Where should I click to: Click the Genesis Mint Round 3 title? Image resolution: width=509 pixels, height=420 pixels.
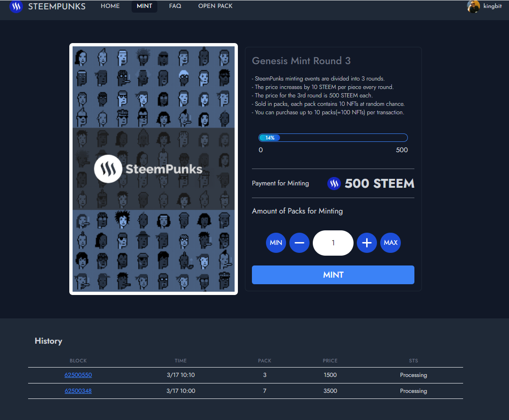[301, 61]
